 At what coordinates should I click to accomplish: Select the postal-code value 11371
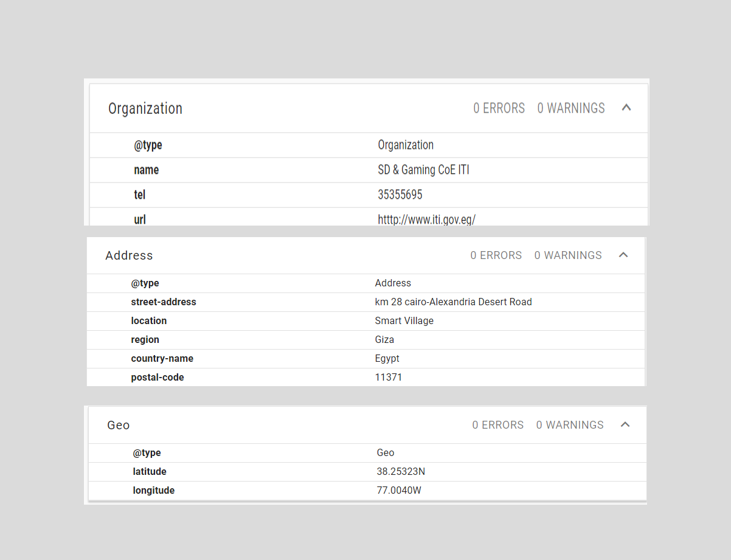(x=389, y=377)
